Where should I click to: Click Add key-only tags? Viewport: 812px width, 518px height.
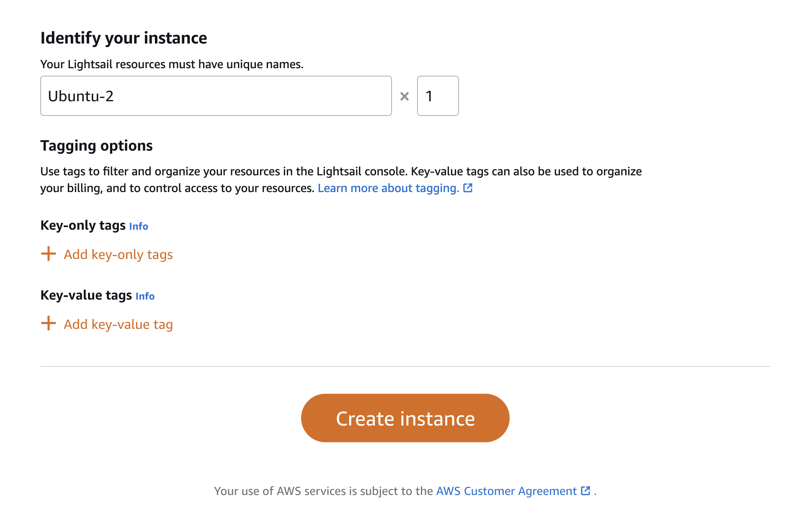118,254
